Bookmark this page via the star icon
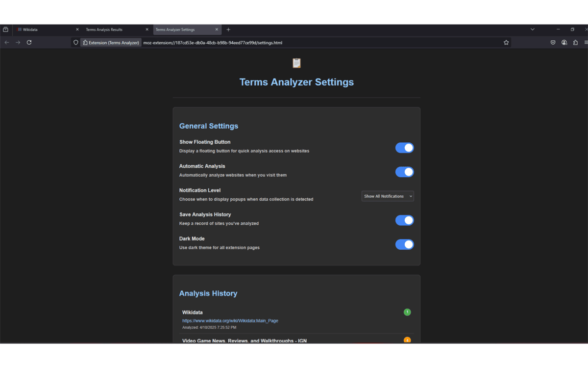588x368 pixels. click(x=506, y=43)
